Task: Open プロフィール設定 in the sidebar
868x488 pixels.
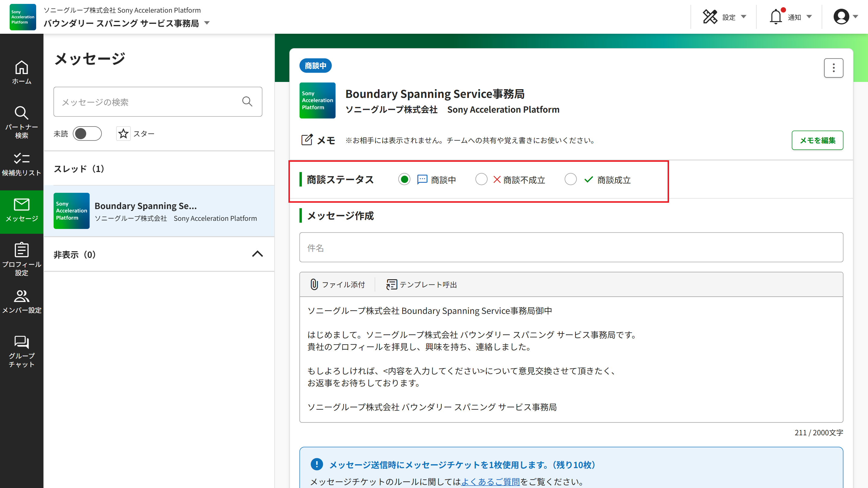Action: (x=22, y=259)
